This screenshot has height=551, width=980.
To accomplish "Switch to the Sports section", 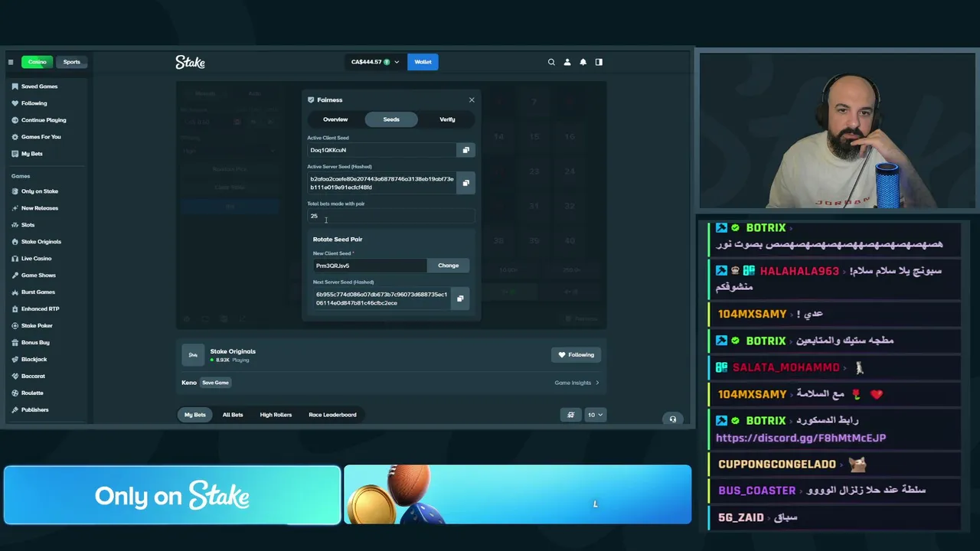I will coord(71,62).
